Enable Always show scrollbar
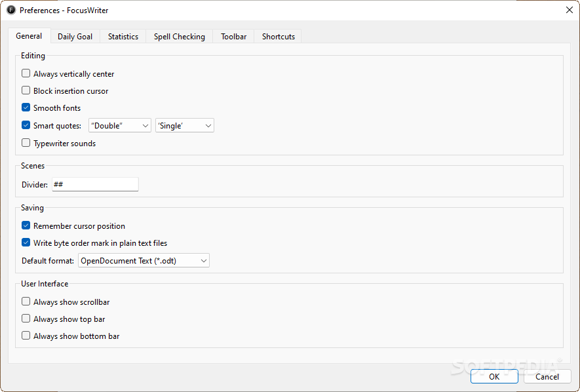 click(26, 302)
